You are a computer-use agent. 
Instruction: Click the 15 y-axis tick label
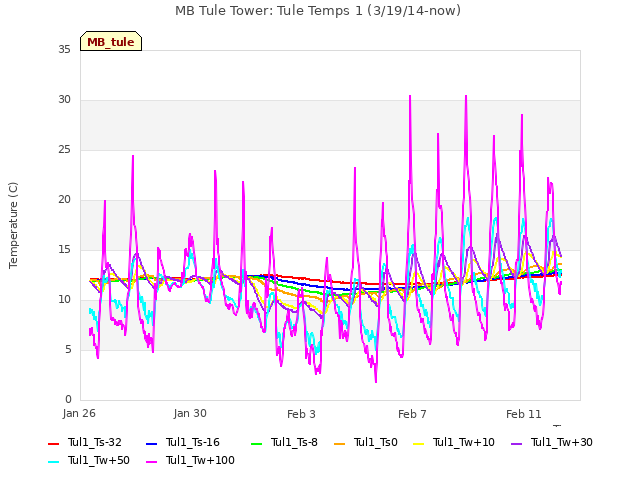click(64, 250)
